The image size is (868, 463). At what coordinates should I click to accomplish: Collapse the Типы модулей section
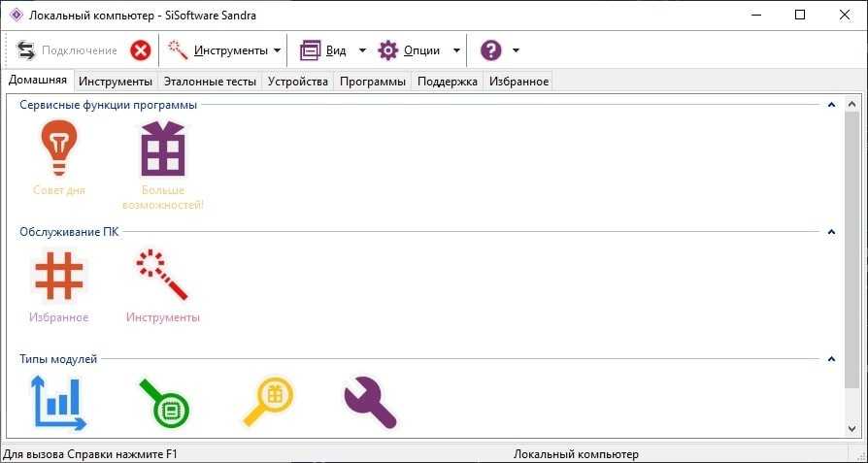pyautogui.click(x=831, y=359)
